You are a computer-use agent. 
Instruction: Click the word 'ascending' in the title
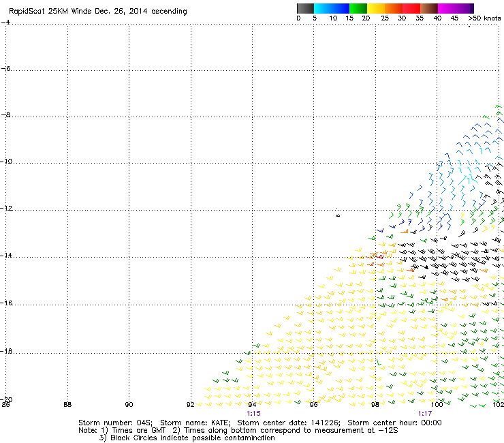[169, 12]
